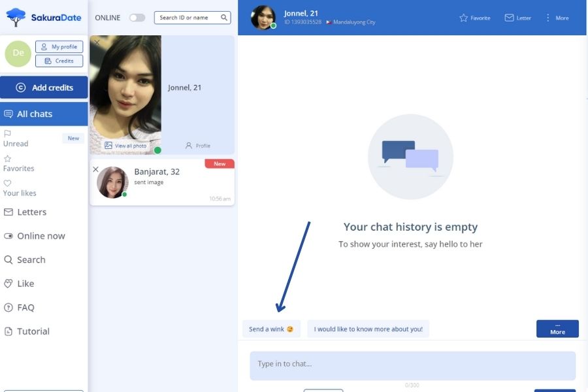The height and width of the screenshot is (392, 588).
Task: Open the three-dot More menu in header
Action: (x=548, y=18)
